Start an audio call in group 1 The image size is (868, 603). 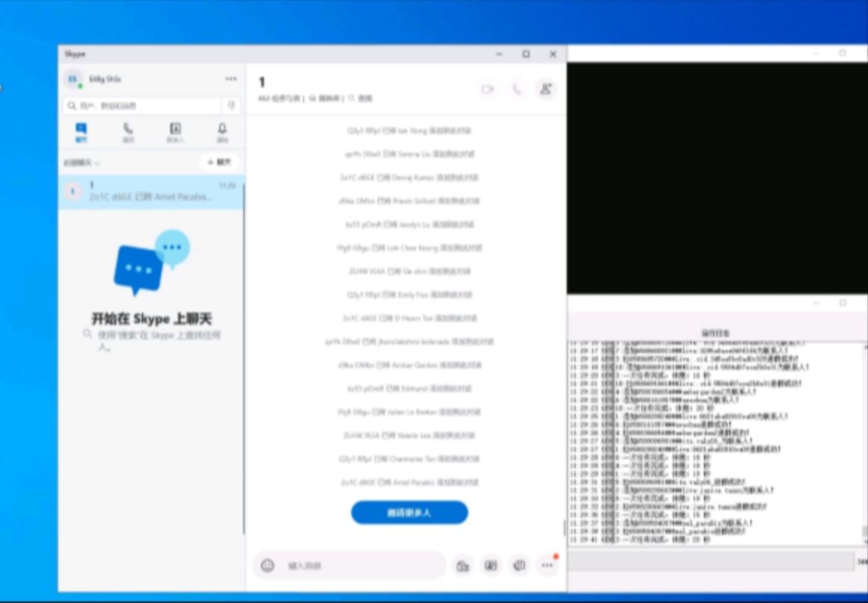(516, 90)
